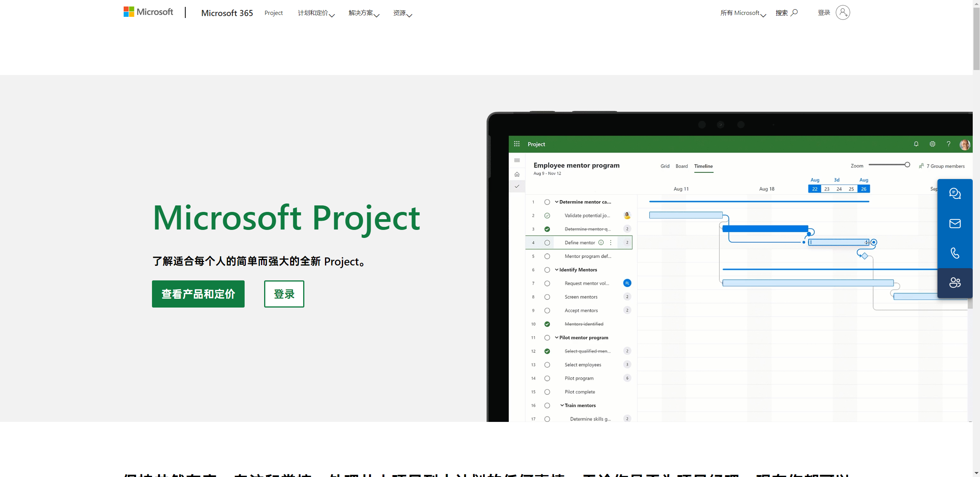The image size is (980, 477).
Task: Click the 查看产品和定价 button
Action: tap(198, 294)
